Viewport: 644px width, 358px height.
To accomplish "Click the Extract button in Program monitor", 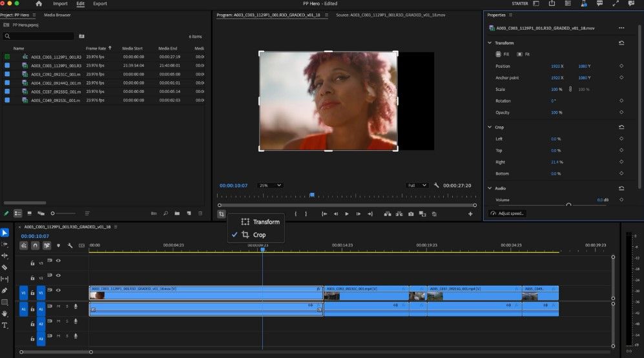I will click(399, 214).
